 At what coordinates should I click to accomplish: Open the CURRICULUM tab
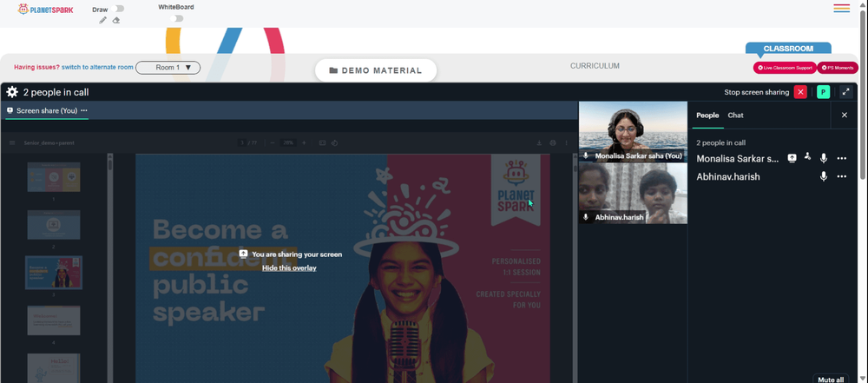click(x=595, y=66)
